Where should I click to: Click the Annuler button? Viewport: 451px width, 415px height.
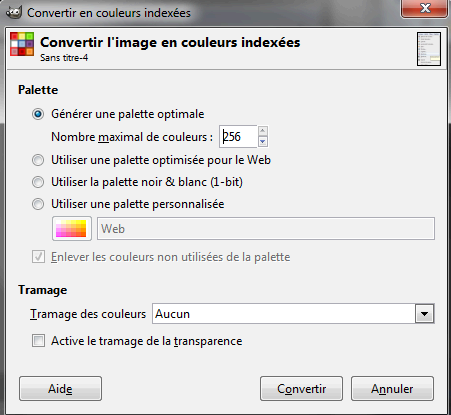click(392, 389)
